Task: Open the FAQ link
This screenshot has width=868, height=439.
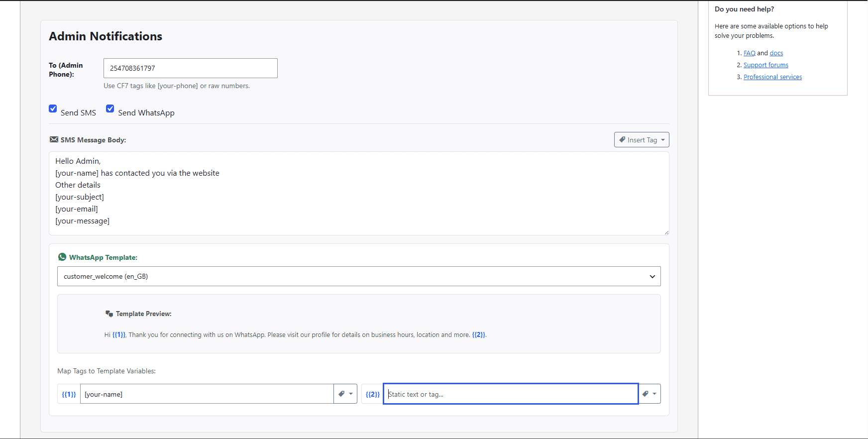Action: 750,53
